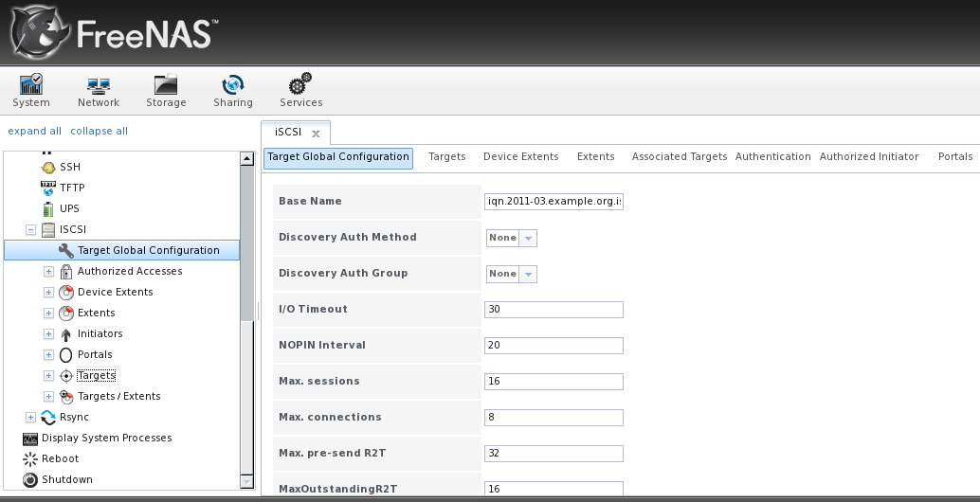This screenshot has width=980, height=502.
Task: Select the Target Global Configuration tab
Action: [x=338, y=157]
